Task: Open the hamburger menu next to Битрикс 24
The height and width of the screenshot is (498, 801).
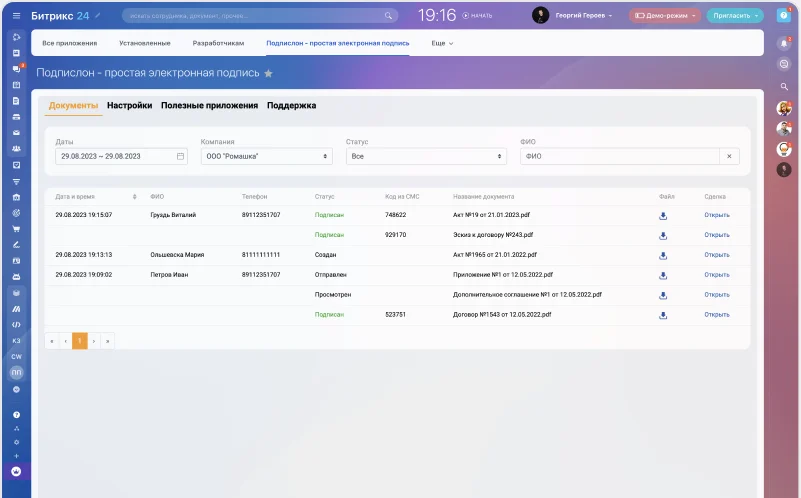Action: click(16, 16)
